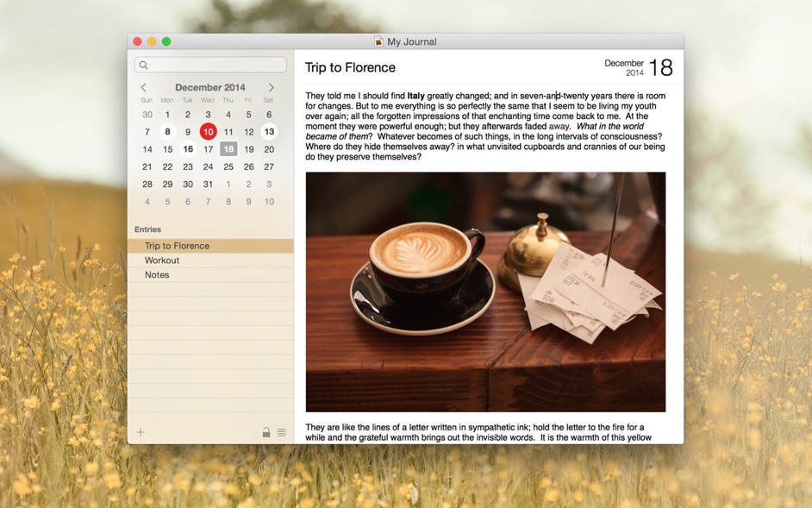This screenshot has width=812, height=508.
Task: Click the Trip to Florence entry title
Action: 350,67
